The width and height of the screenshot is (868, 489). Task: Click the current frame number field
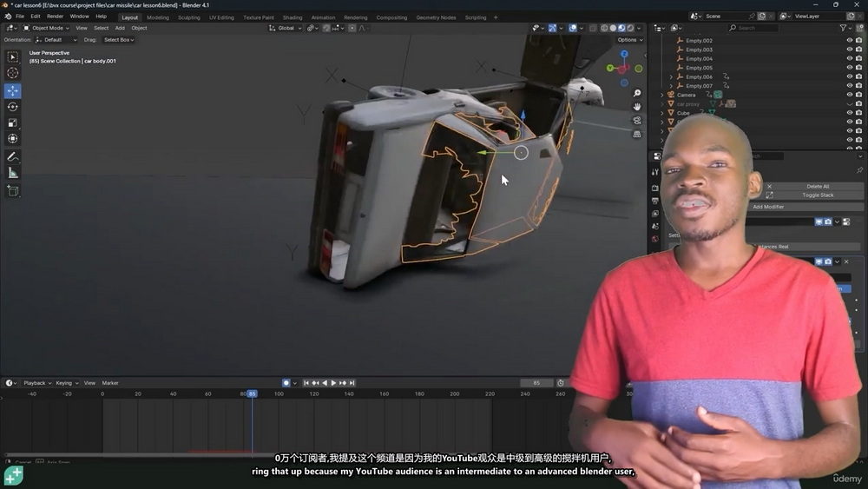click(536, 383)
